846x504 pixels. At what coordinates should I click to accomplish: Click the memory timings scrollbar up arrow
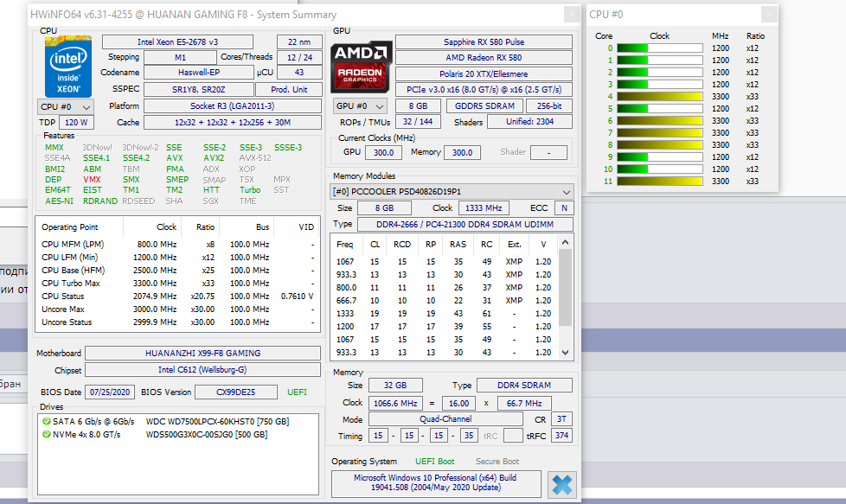tap(565, 243)
